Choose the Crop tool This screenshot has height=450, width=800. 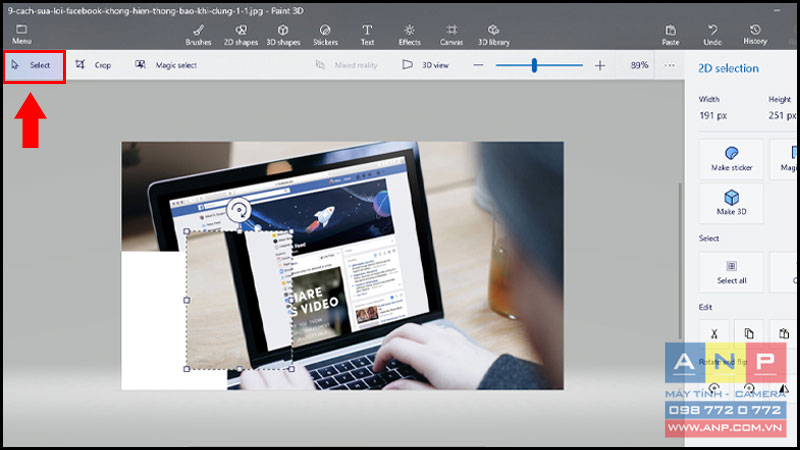(x=93, y=65)
